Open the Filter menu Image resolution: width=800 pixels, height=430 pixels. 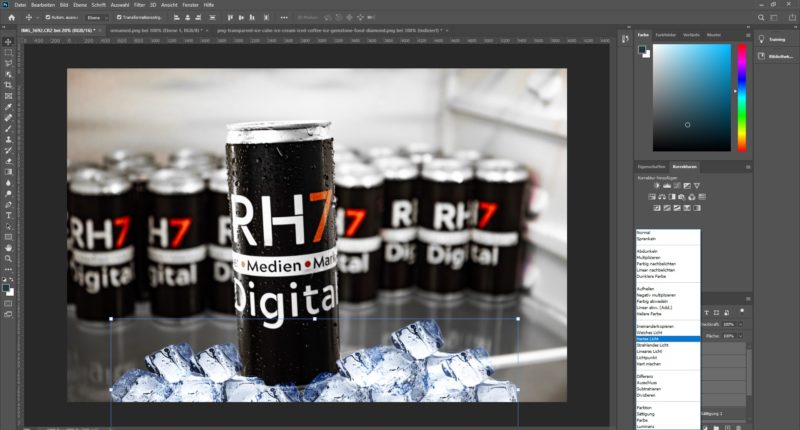[139, 5]
